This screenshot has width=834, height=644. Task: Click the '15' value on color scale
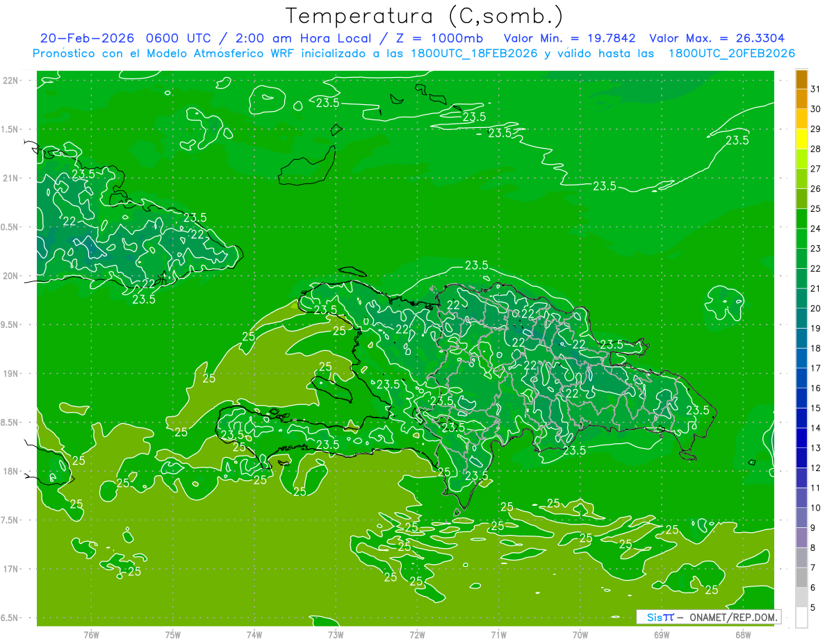point(815,408)
